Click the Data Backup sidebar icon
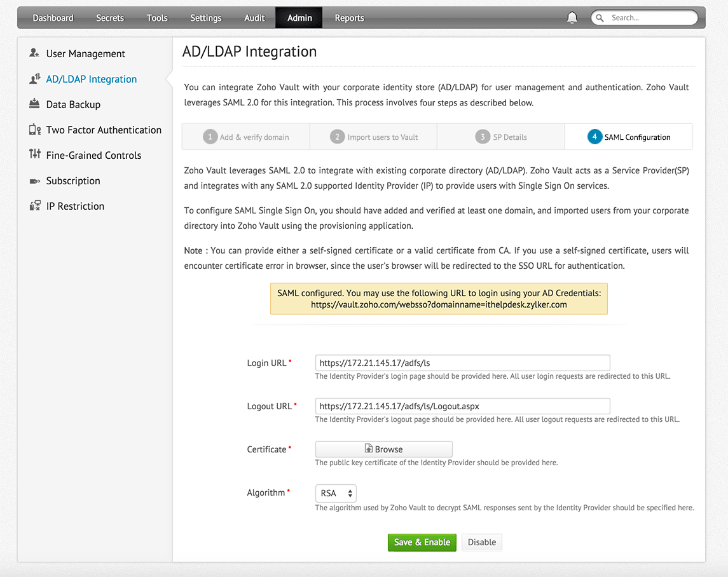 tap(35, 104)
